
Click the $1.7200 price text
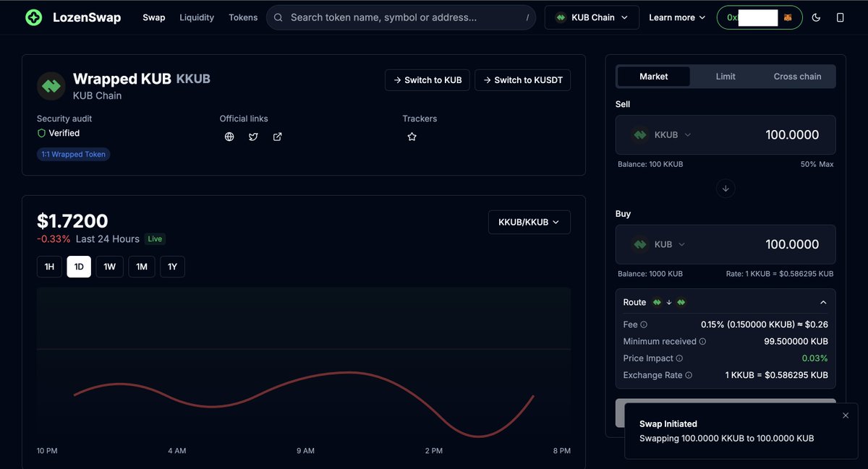72,221
